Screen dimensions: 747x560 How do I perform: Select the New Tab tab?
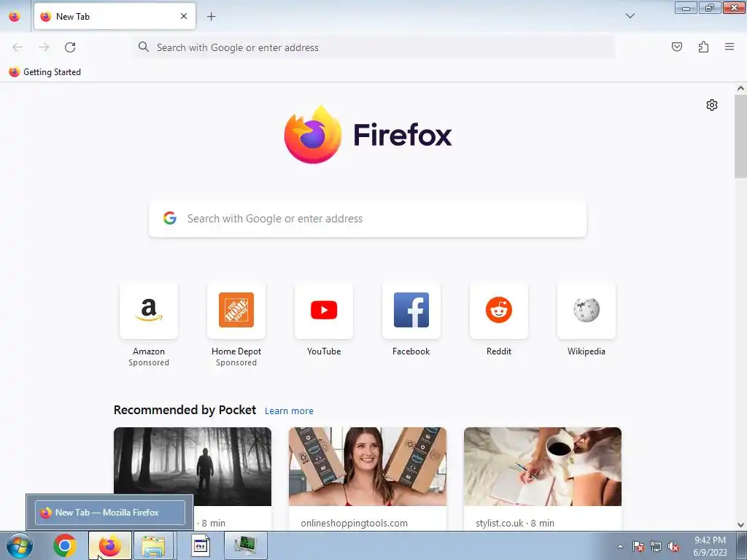click(x=115, y=16)
